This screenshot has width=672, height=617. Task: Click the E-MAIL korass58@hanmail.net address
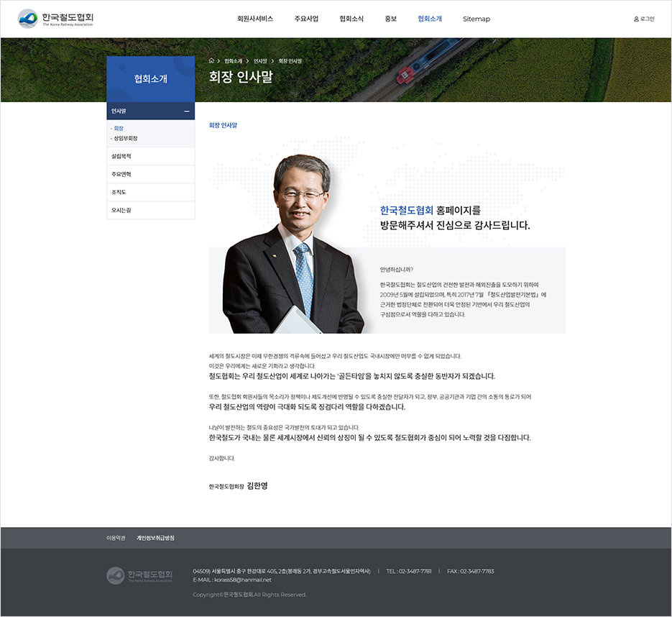coord(232,580)
